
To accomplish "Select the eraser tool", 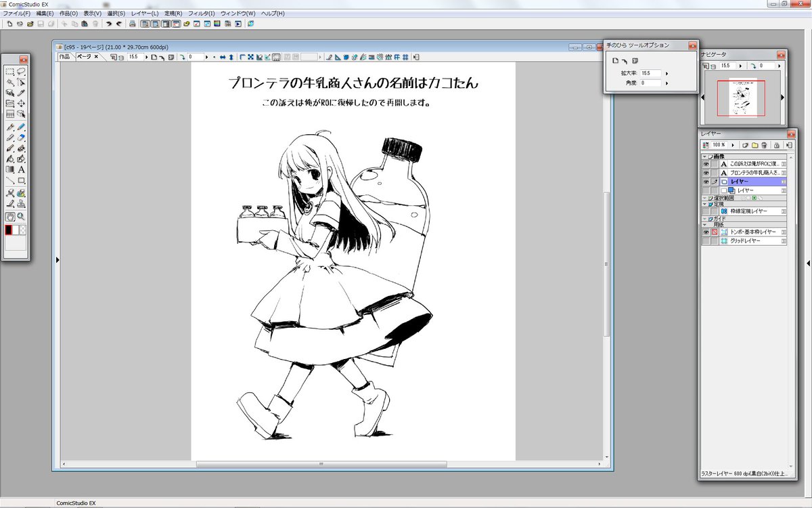I will pyautogui.click(x=21, y=137).
